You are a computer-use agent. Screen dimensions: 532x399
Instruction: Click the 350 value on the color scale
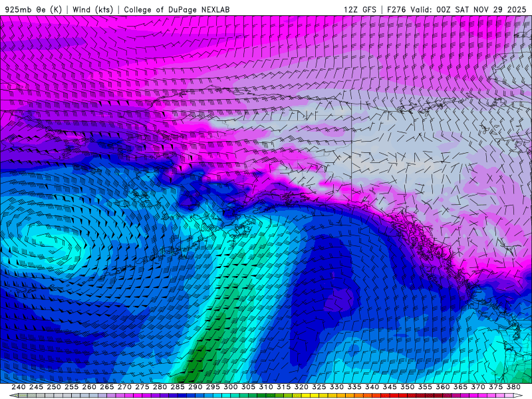click(x=407, y=387)
